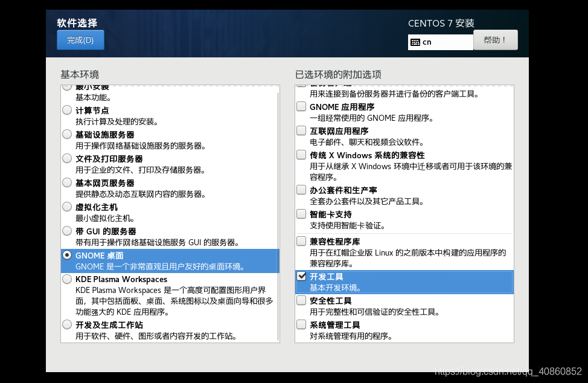Click the 基本功能。 description text
The image size is (588, 383).
pyautogui.click(x=94, y=97)
